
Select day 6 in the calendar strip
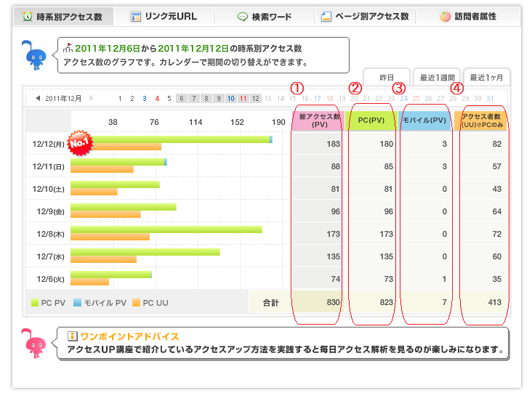tap(182, 99)
